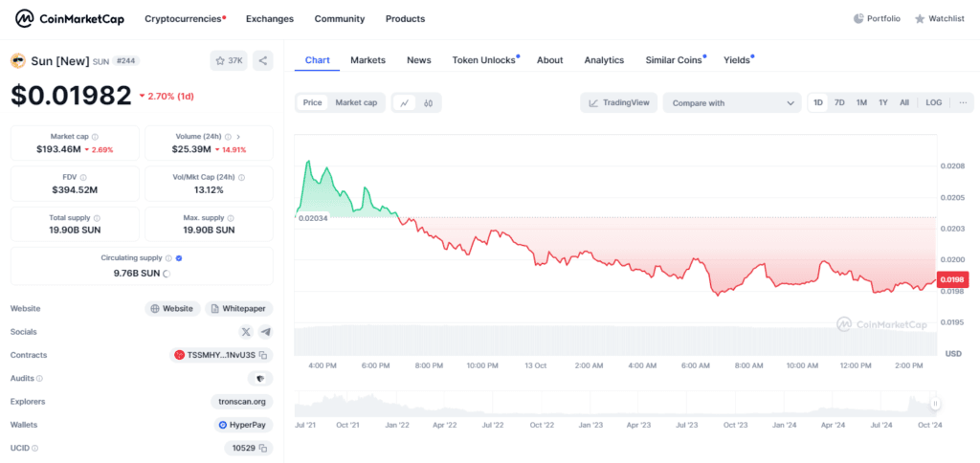This screenshot has width=980, height=463.
Task: Open the Exchanges menu
Action: 269,19
